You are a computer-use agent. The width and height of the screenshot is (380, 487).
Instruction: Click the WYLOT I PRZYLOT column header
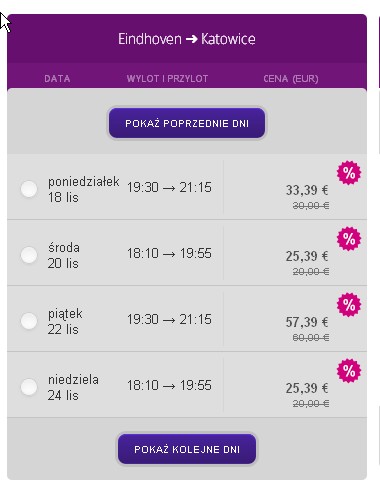tap(167, 79)
